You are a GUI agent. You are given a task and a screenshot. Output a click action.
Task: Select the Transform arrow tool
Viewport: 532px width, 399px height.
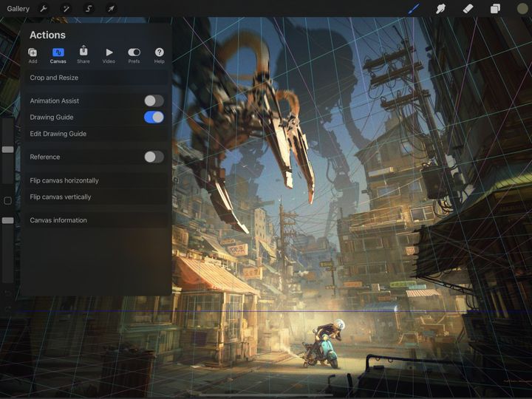click(x=111, y=9)
